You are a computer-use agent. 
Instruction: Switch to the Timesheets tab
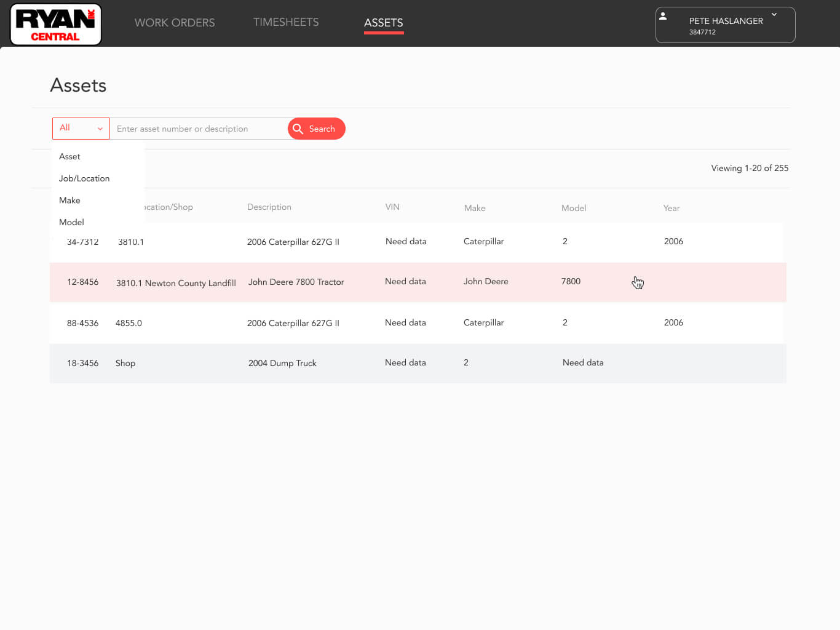[x=286, y=22]
